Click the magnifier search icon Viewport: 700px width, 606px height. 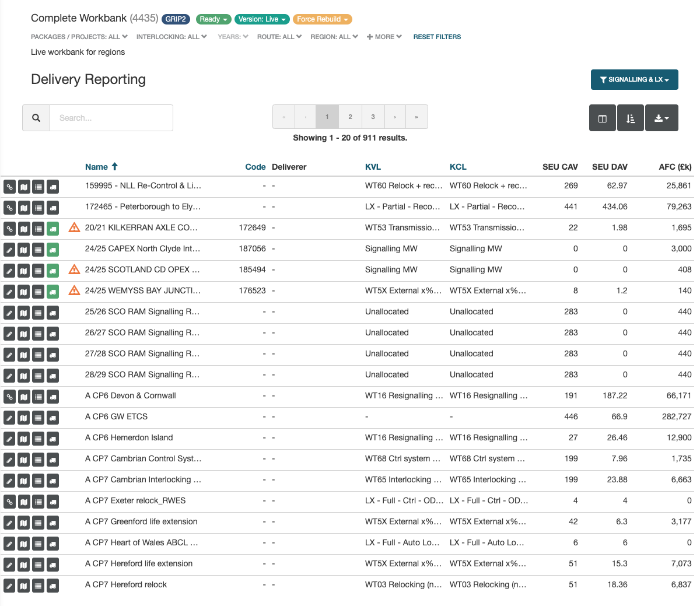[36, 118]
